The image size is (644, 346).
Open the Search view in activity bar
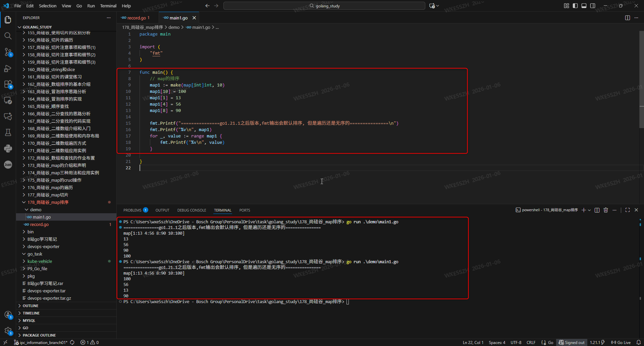coord(8,36)
